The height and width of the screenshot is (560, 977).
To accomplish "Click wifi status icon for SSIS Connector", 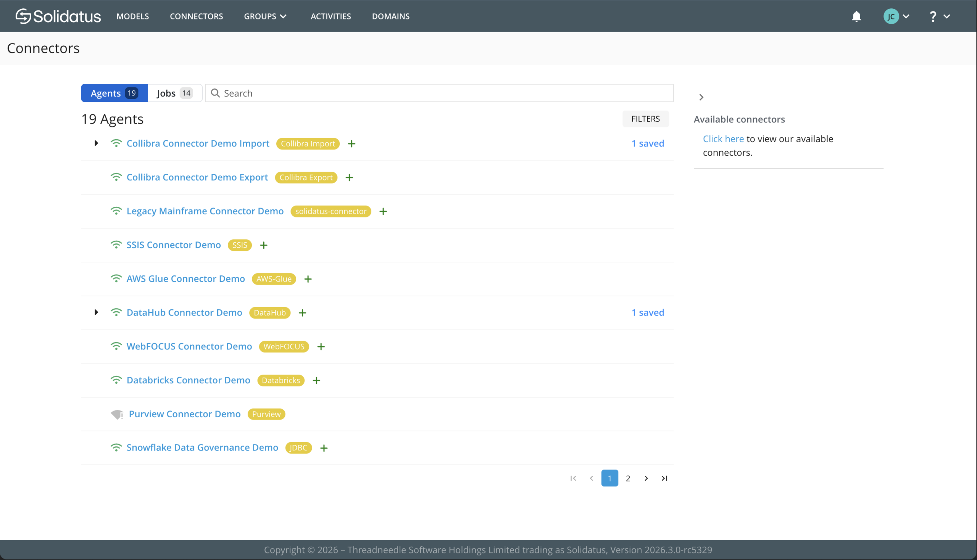I will coord(116,245).
